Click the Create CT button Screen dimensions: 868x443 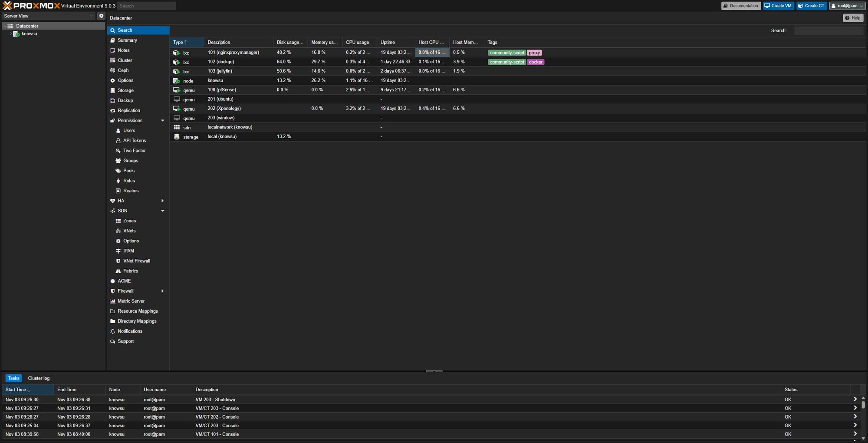tap(811, 6)
